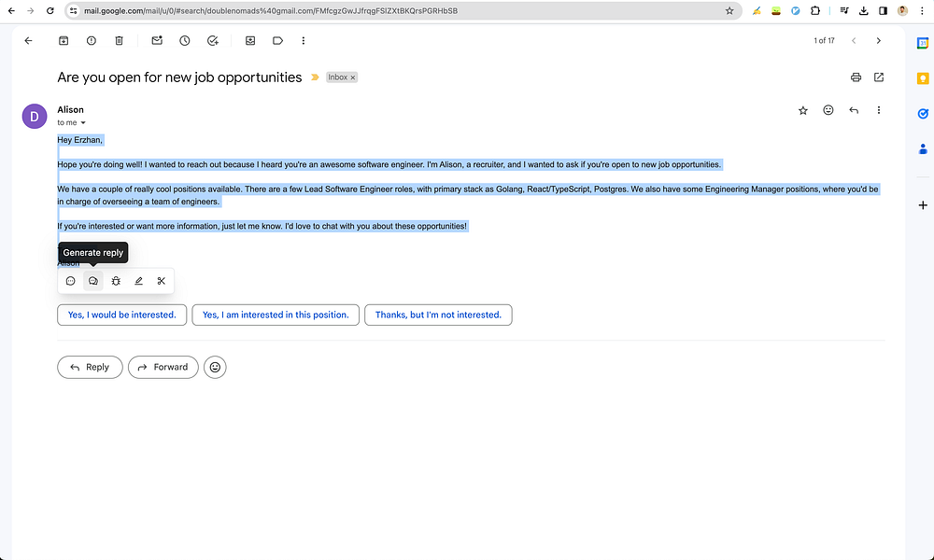Toggle the importance marker beside subject

point(315,77)
